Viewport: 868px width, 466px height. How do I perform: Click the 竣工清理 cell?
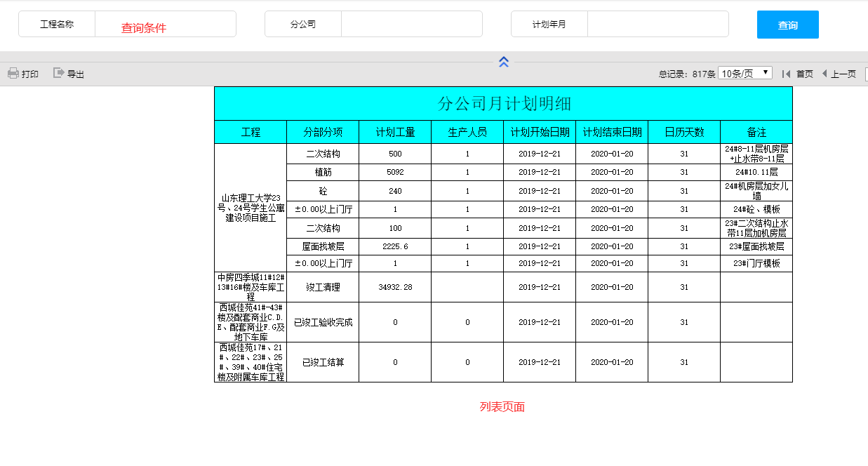(323, 287)
